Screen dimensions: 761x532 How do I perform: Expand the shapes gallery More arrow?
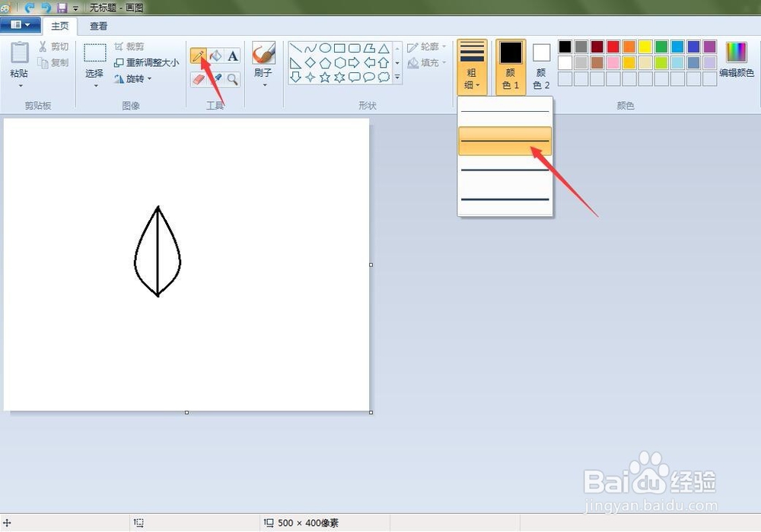(x=397, y=77)
